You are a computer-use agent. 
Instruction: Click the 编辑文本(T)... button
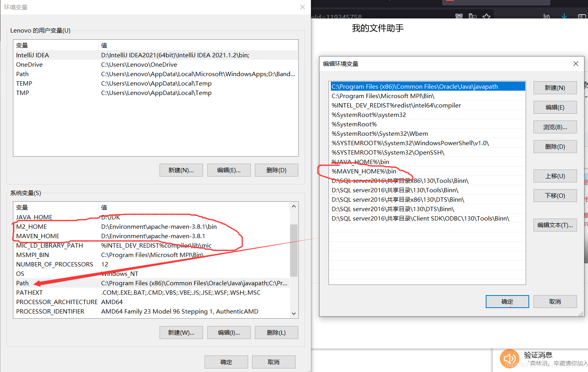tap(555, 225)
